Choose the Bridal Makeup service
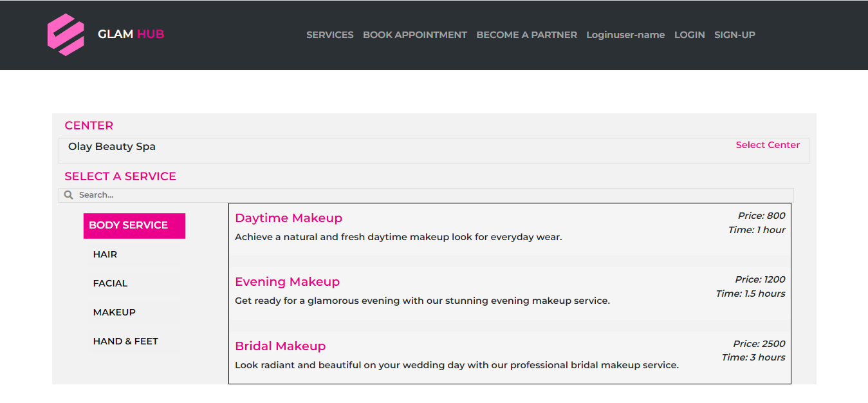Screen dimensions: 868x403 click(280, 346)
